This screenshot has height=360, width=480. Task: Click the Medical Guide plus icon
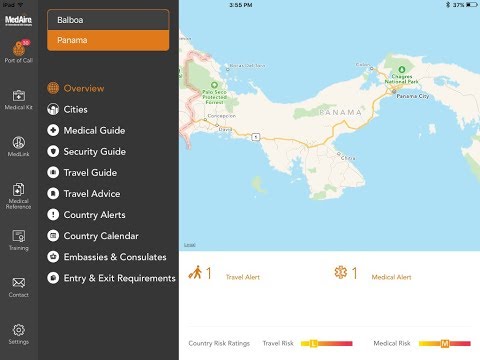click(53, 130)
